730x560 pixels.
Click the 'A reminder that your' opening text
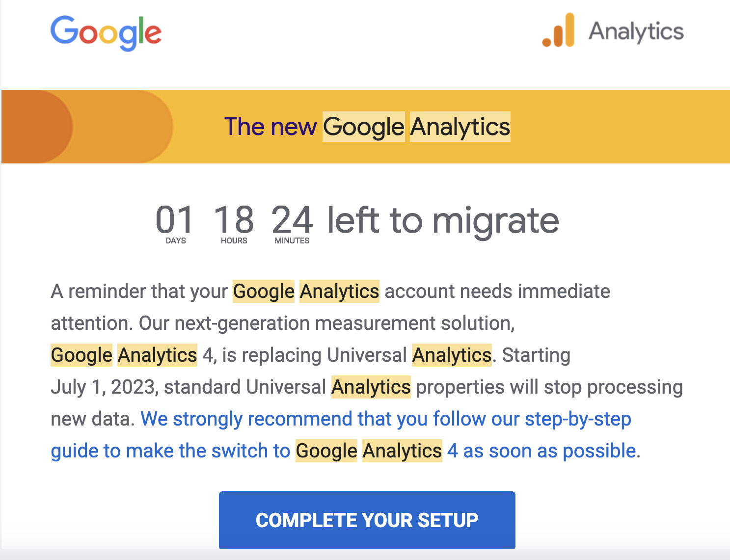[139, 292]
